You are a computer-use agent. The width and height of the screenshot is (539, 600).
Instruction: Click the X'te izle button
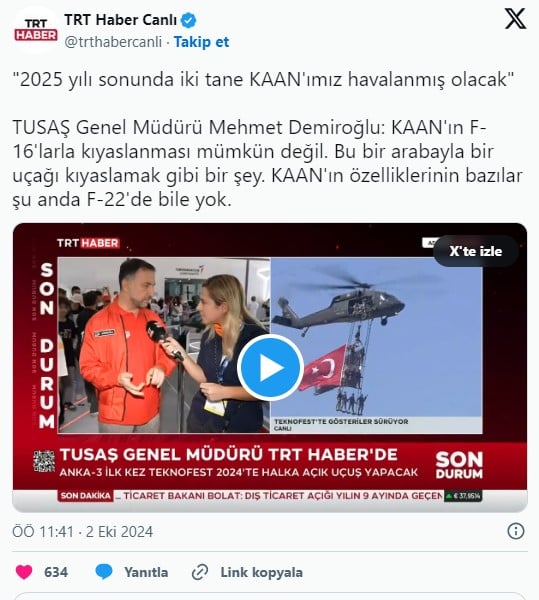pos(475,251)
